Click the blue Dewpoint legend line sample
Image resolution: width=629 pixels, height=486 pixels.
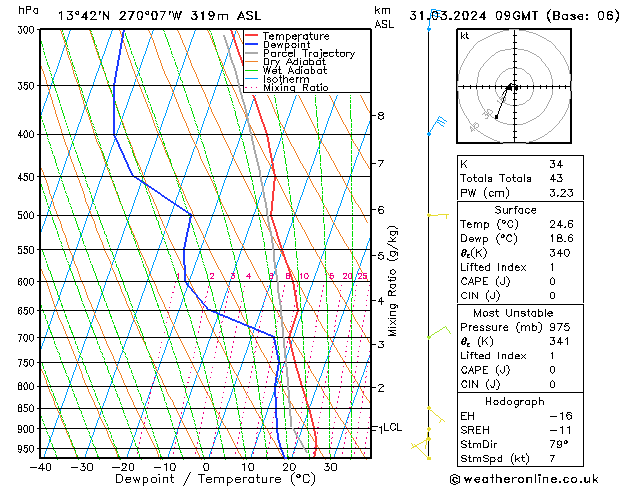click(x=252, y=44)
